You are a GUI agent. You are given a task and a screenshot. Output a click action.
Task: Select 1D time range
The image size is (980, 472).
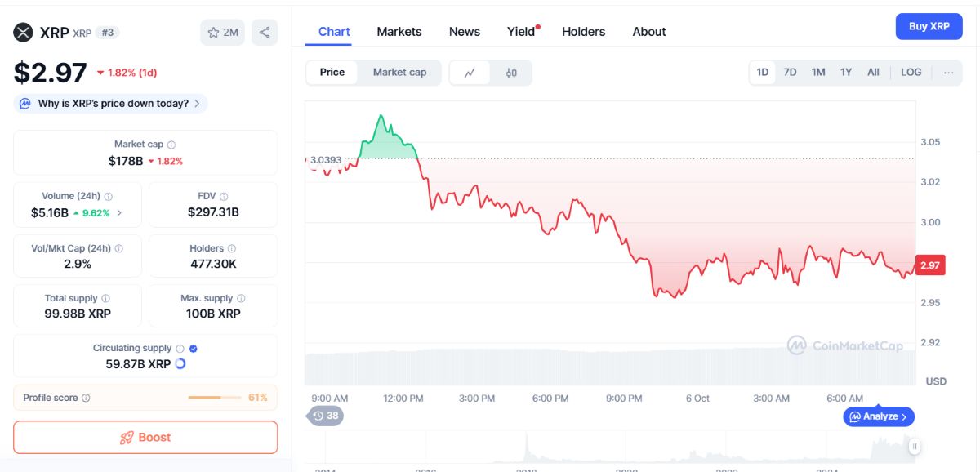pos(763,73)
